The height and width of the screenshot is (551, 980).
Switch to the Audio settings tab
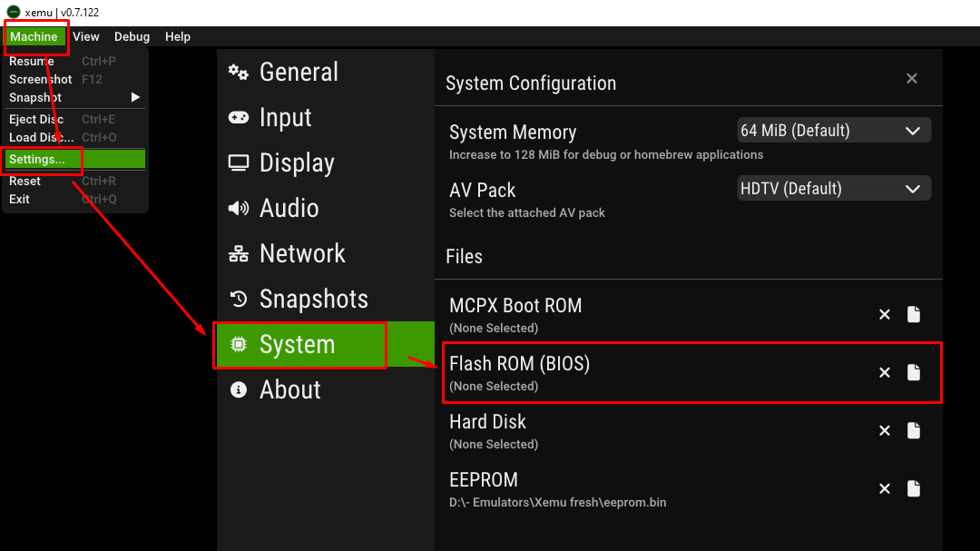(x=326, y=208)
